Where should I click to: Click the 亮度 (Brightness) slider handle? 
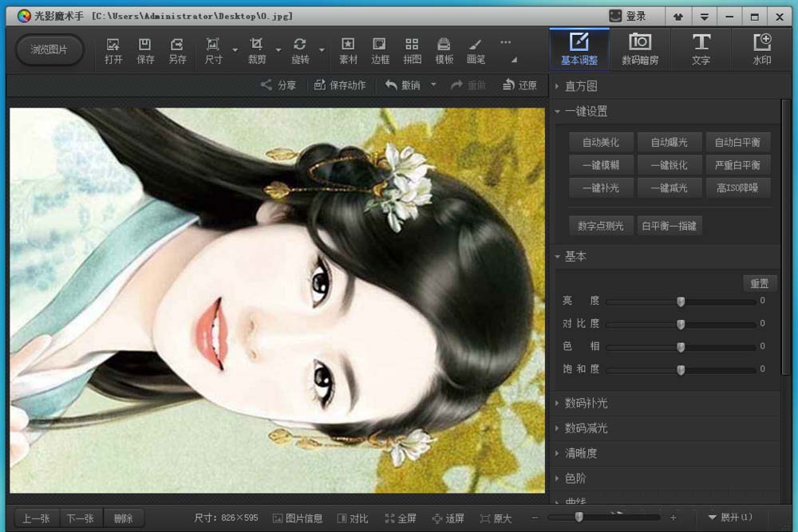[x=681, y=301]
